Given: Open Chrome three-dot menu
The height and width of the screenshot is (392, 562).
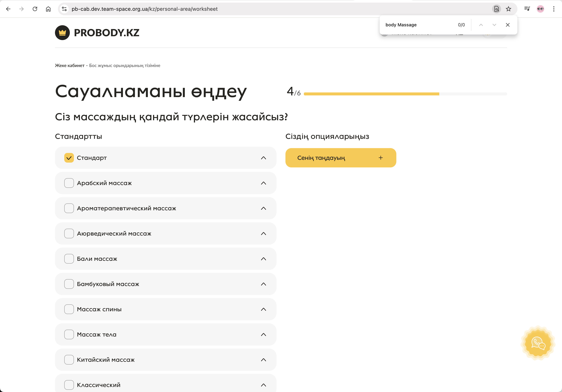Looking at the screenshot, I should [554, 9].
